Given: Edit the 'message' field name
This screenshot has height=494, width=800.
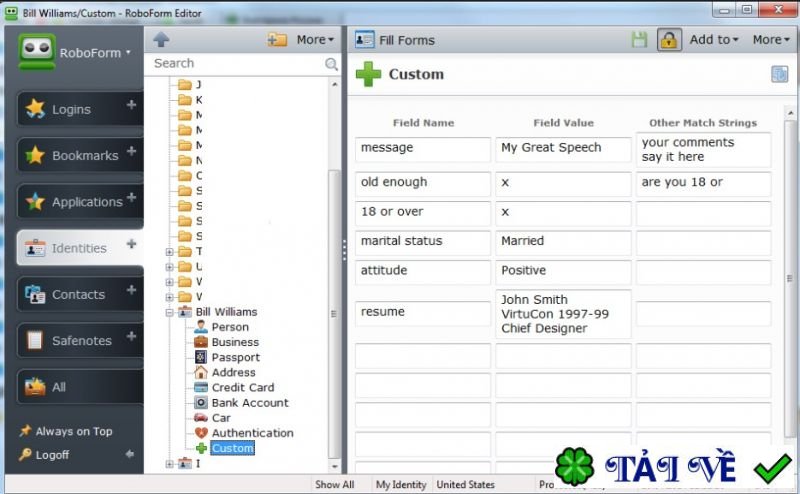Looking at the screenshot, I should pyautogui.click(x=423, y=150).
